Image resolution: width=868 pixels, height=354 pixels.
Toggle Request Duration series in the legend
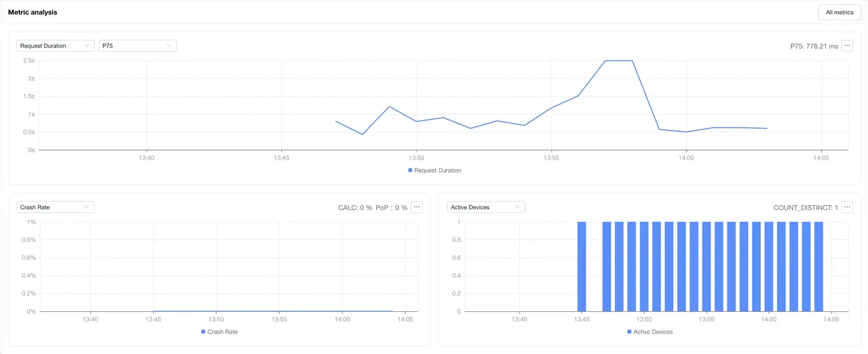click(x=435, y=171)
